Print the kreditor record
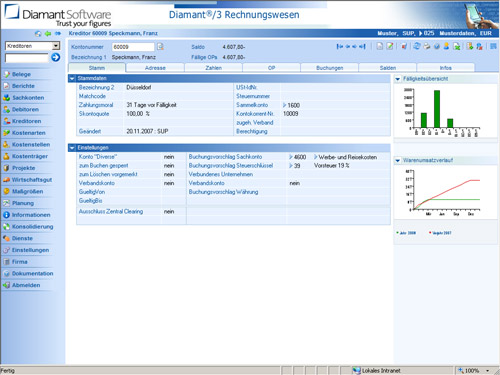 pos(427,46)
